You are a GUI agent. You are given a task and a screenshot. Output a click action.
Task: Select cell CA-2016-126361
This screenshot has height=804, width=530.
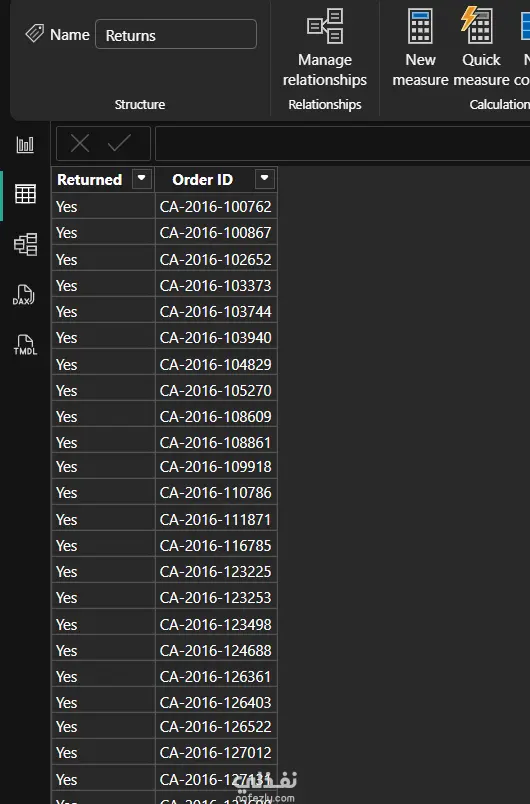(x=216, y=676)
